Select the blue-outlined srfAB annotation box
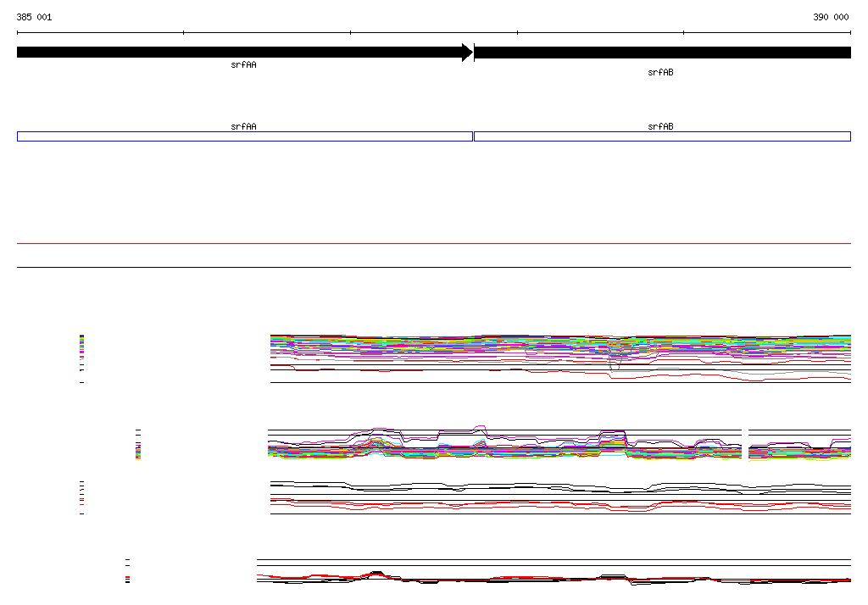The image size is (868, 605). tap(662, 136)
